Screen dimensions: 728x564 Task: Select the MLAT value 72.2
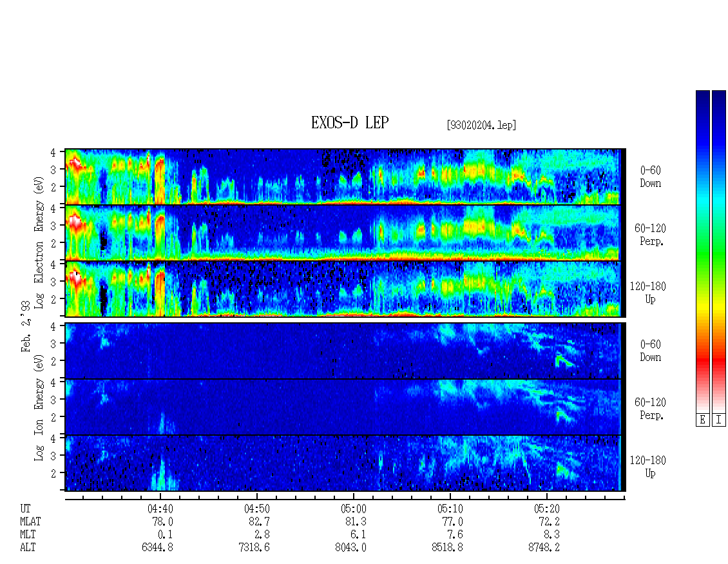pyautogui.click(x=549, y=521)
